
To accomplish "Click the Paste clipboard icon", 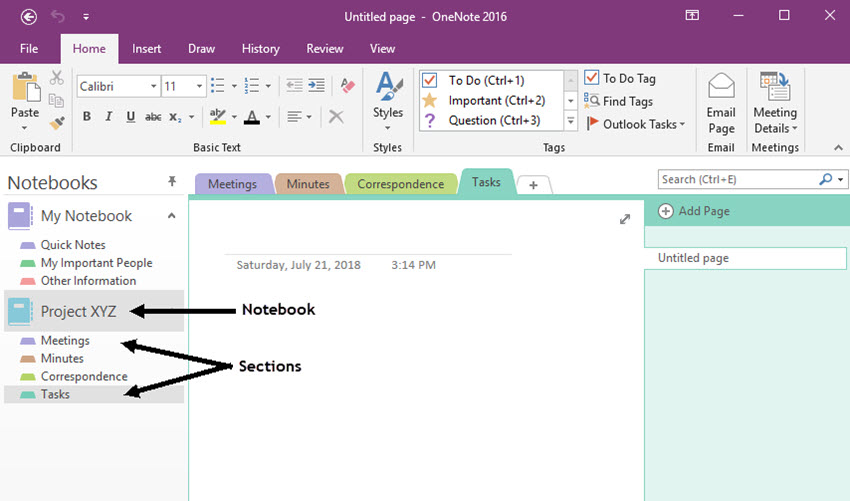I will click(25, 87).
